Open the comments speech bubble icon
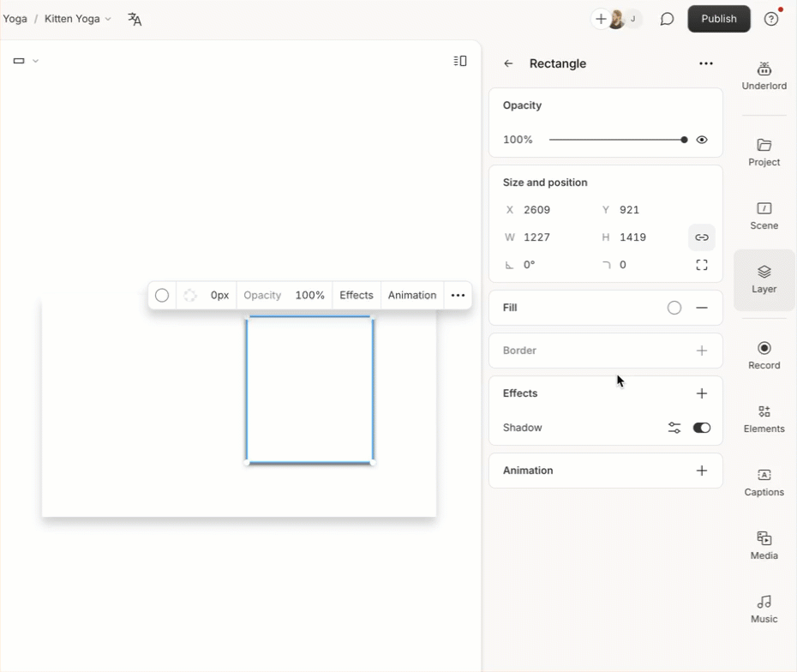The width and height of the screenshot is (797, 672). (x=667, y=20)
